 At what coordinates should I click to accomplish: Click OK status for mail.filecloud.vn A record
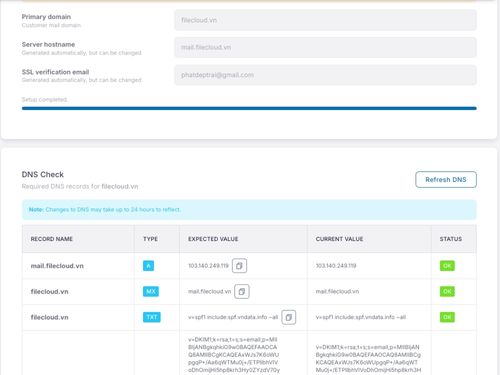coord(447,266)
